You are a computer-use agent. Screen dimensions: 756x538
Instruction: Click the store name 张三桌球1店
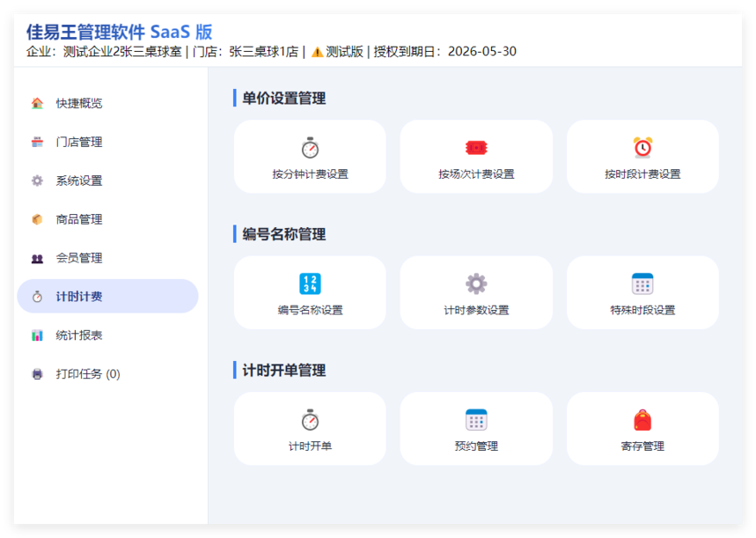pyautogui.click(x=264, y=52)
